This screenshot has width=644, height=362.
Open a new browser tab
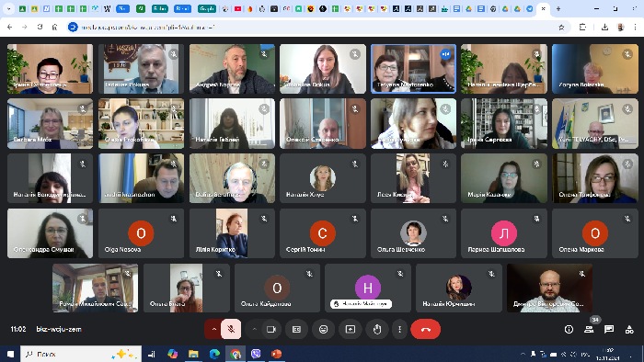(x=558, y=8)
